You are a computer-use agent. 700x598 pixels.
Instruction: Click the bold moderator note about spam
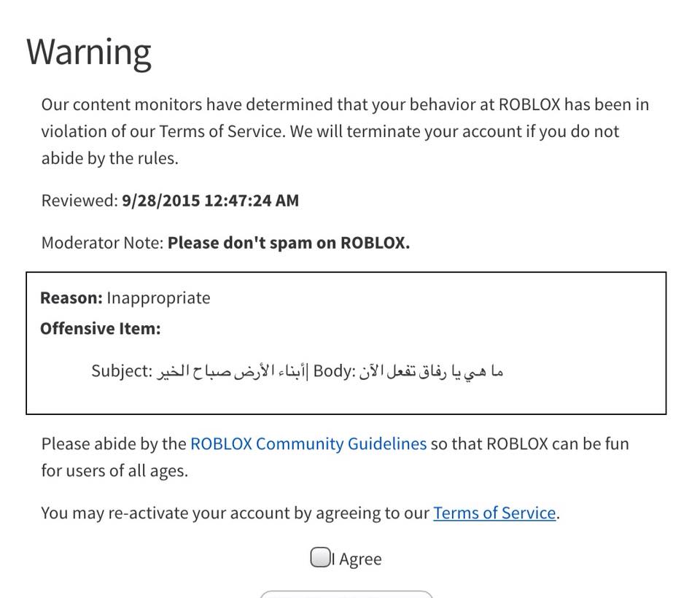pos(289,243)
